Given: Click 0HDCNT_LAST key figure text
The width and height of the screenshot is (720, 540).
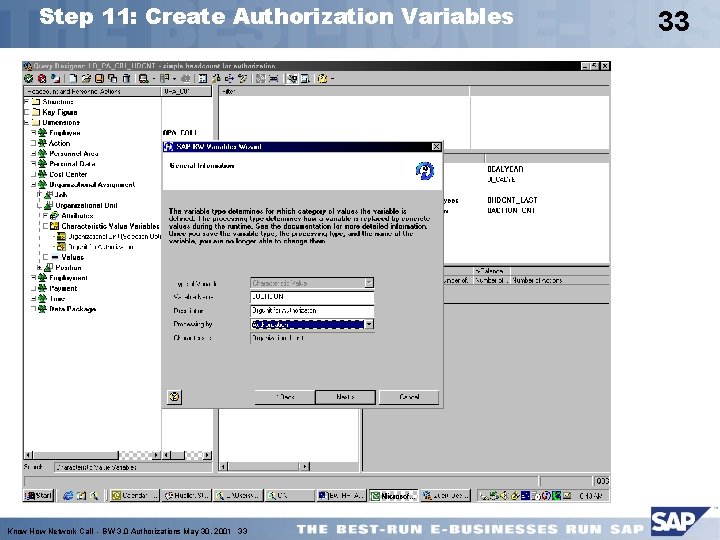Looking at the screenshot, I should (512, 200).
